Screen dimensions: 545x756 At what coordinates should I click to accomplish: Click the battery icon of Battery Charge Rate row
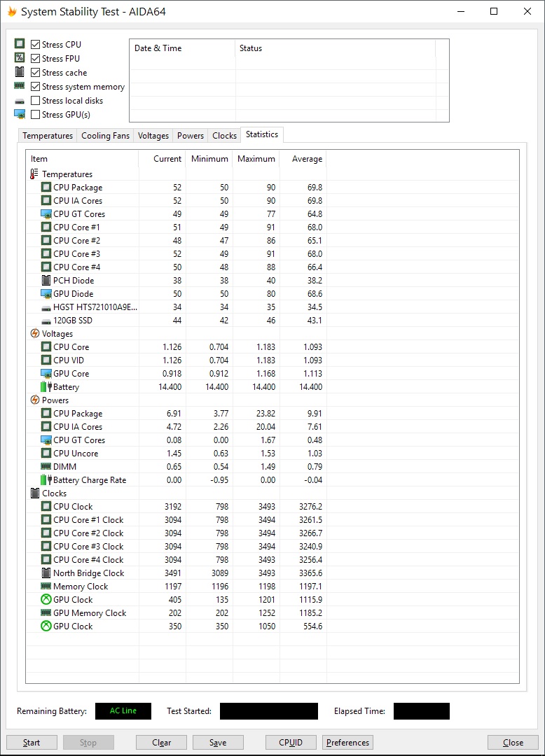(x=46, y=479)
